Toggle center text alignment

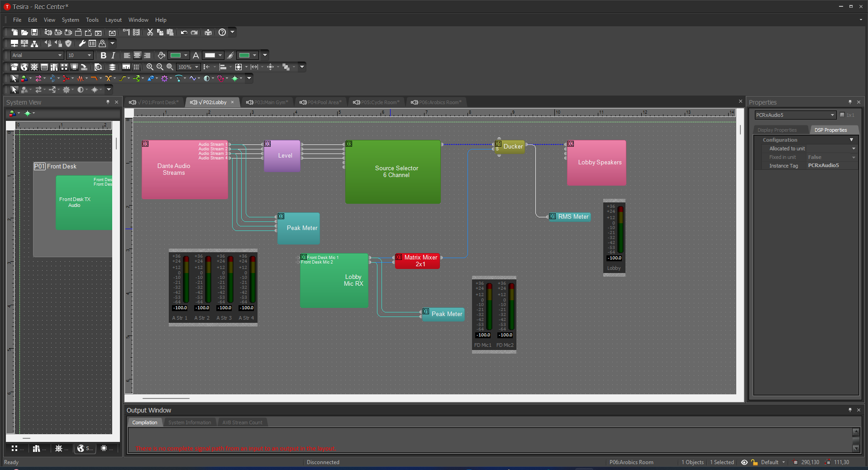coord(137,55)
